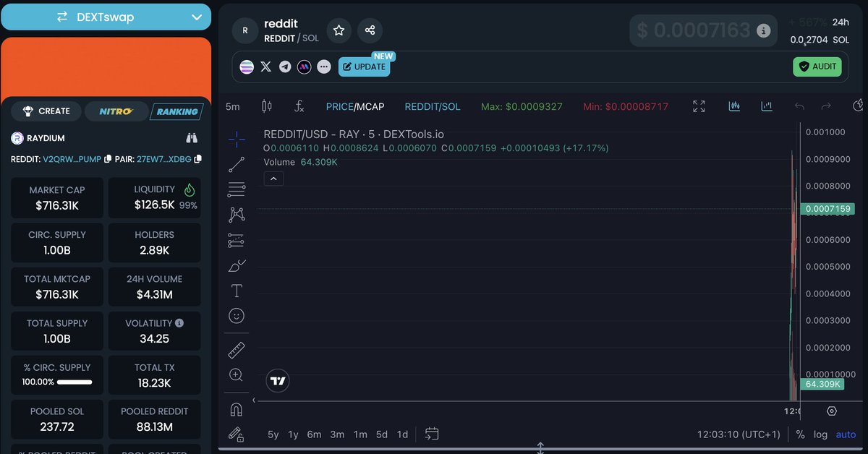The height and width of the screenshot is (454, 868).
Task: Open the token's Telegram link
Action: click(285, 67)
